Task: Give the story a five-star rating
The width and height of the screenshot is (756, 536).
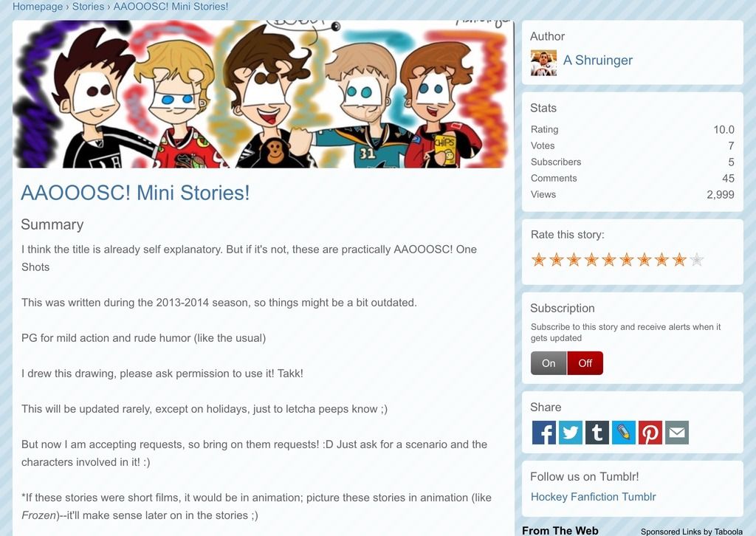Action: pyautogui.click(x=609, y=260)
